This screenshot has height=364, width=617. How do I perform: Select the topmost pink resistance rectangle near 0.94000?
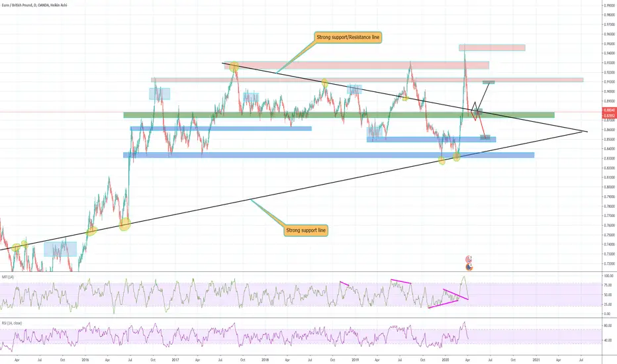coord(492,48)
